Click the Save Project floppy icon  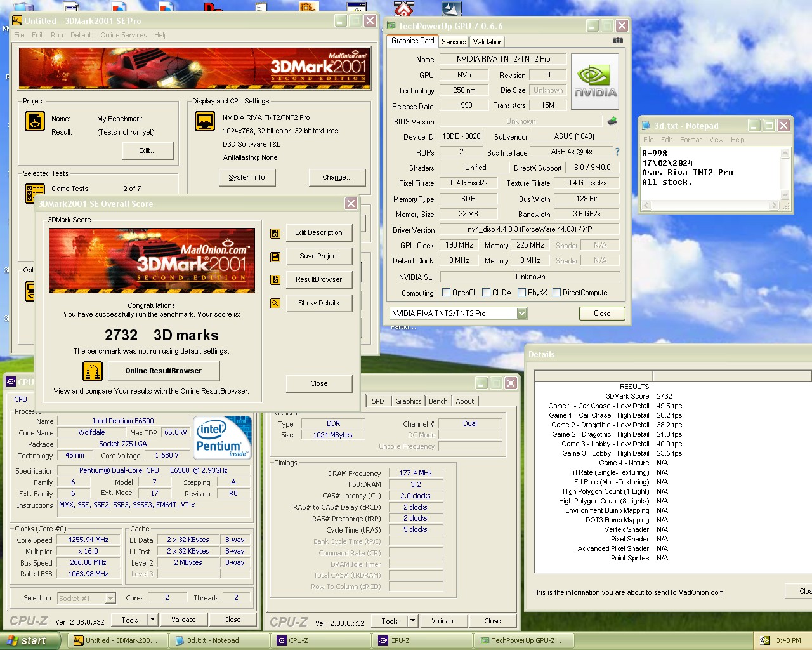coord(275,256)
